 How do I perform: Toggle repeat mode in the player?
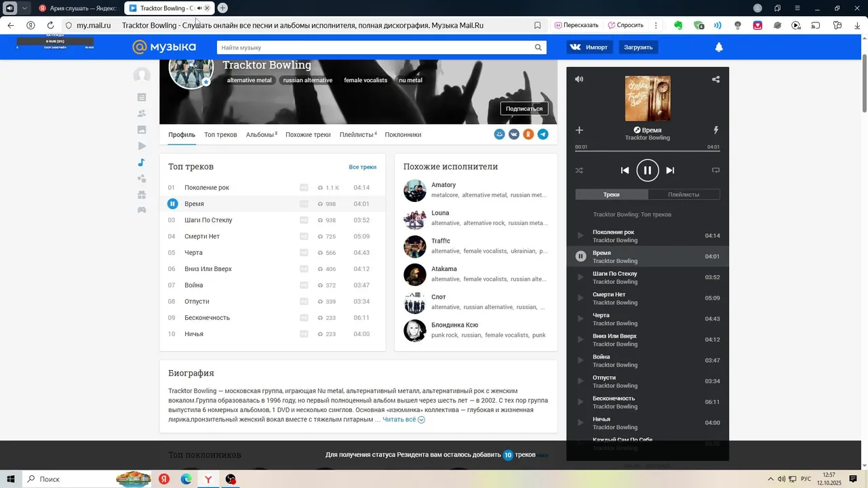click(715, 170)
